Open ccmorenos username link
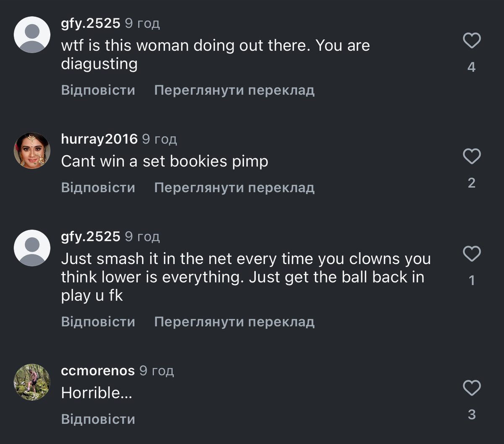The image size is (504, 444). coord(98,370)
